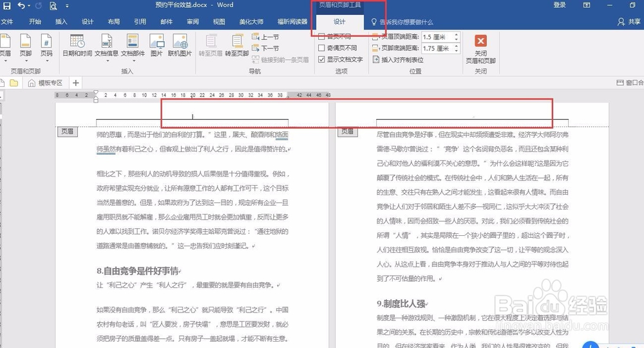The width and height of the screenshot is (644, 348).
Task: Expand the 文档信息 dropdown arrow
Action: (x=107, y=61)
